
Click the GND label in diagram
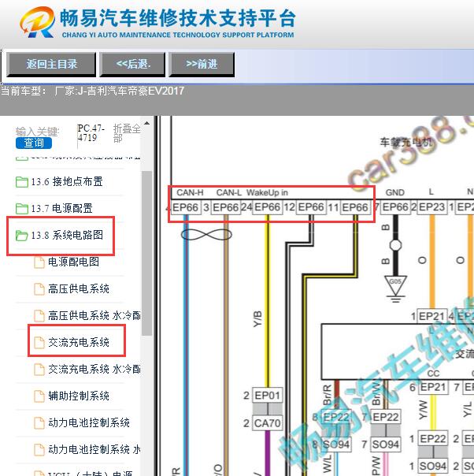[x=394, y=192]
